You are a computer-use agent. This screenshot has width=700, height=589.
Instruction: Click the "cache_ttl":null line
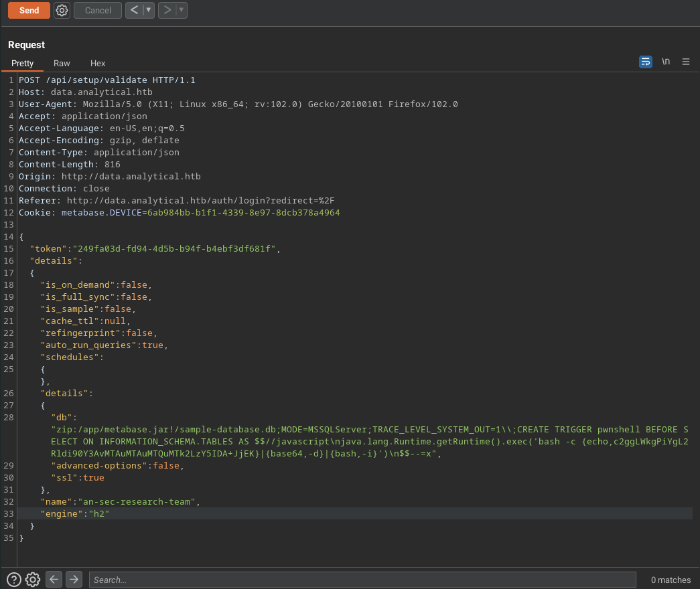[85, 321]
